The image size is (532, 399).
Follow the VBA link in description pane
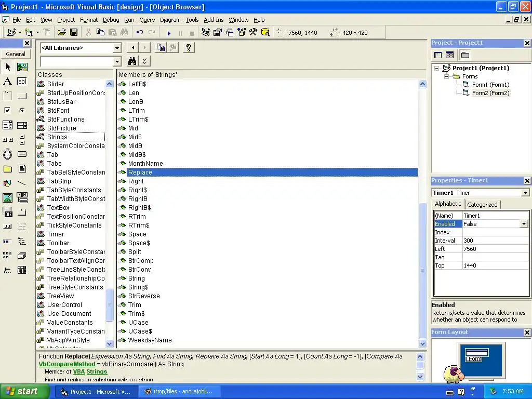click(79, 371)
